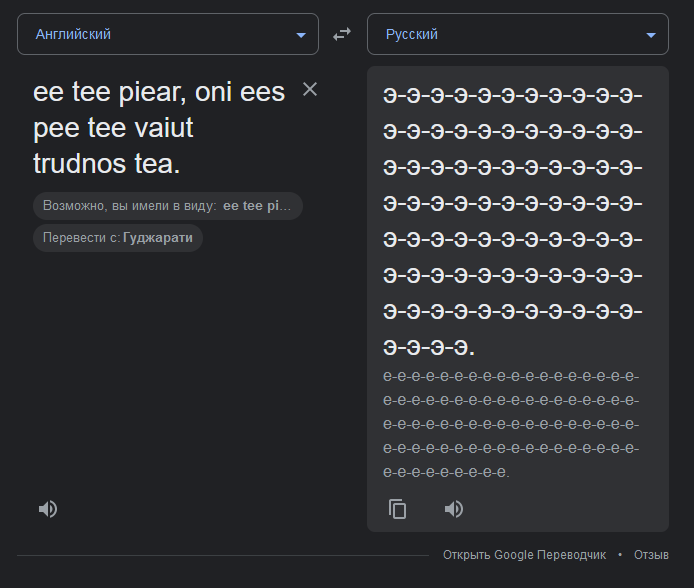The width and height of the screenshot is (694, 588).
Task: Listen to the English source text
Action: click(48, 509)
